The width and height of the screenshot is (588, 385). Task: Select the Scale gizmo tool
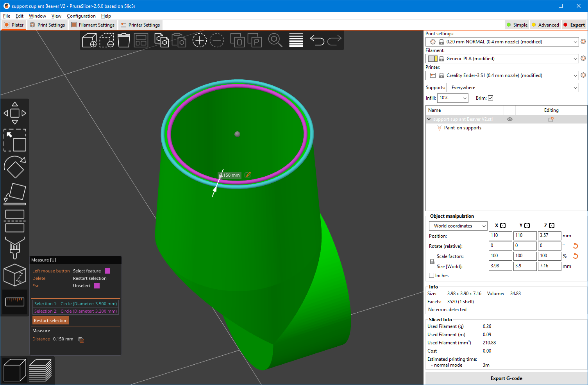coord(15,140)
